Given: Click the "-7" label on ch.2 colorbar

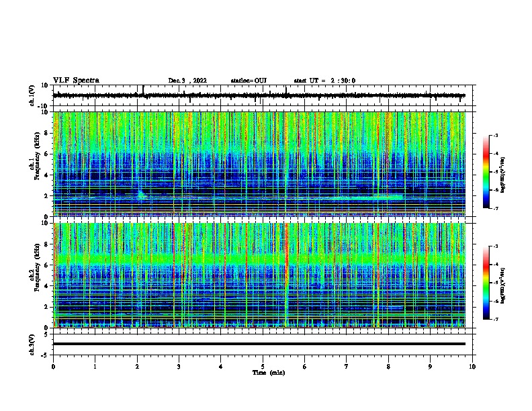Looking at the screenshot, I should tap(495, 319).
